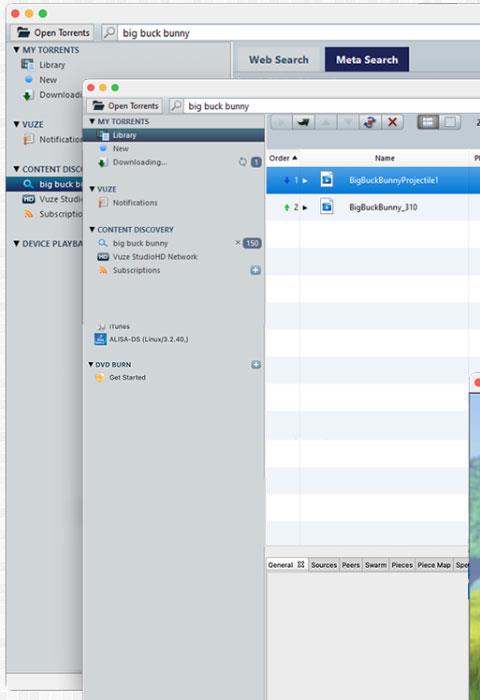Select New in back window sidebar
This screenshot has height=700, width=480.
pyautogui.click(x=48, y=79)
